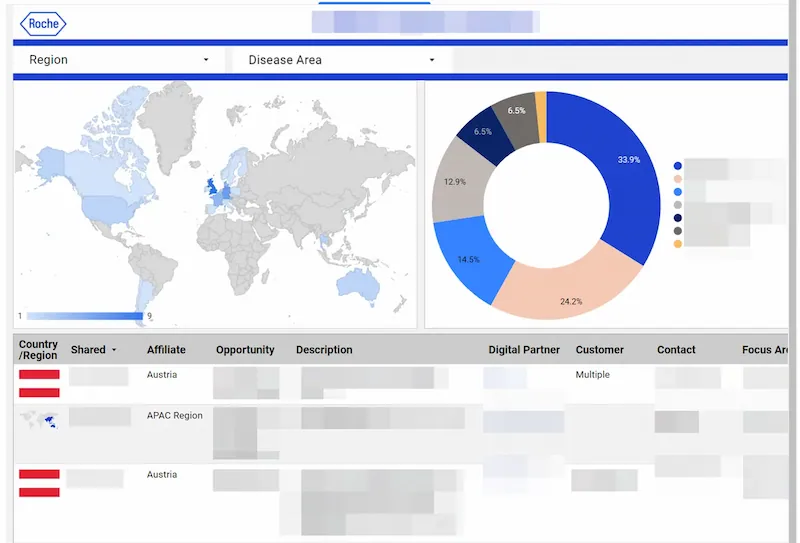800x543 pixels.
Task: Click the sort arrow beside the Shared column header
Action: click(114, 350)
